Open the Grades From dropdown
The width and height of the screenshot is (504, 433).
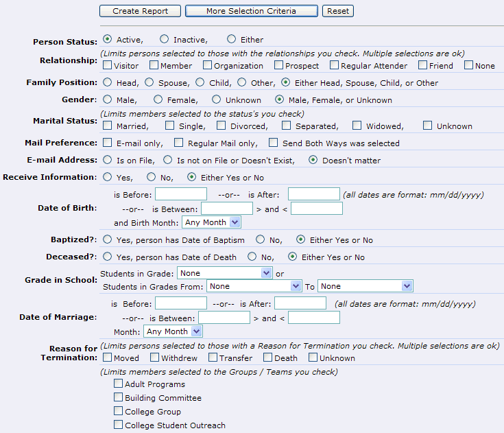[x=254, y=285]
